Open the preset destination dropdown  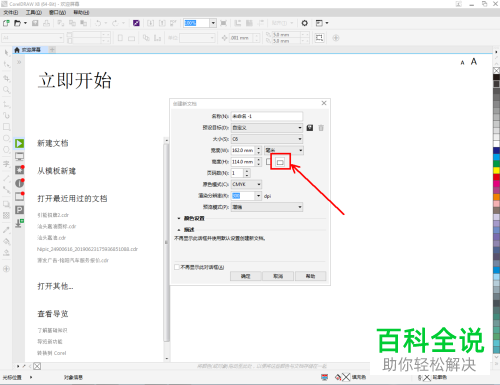(267, 128)
